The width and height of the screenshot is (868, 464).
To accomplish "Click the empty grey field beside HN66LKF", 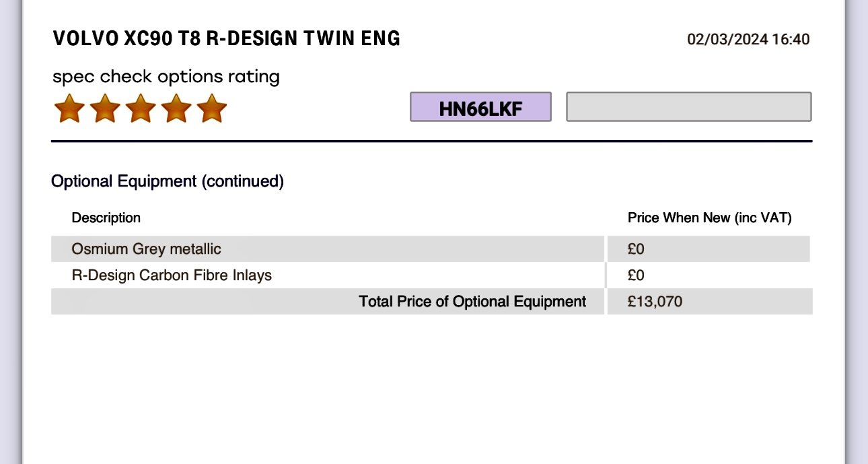I will point(689,107).
